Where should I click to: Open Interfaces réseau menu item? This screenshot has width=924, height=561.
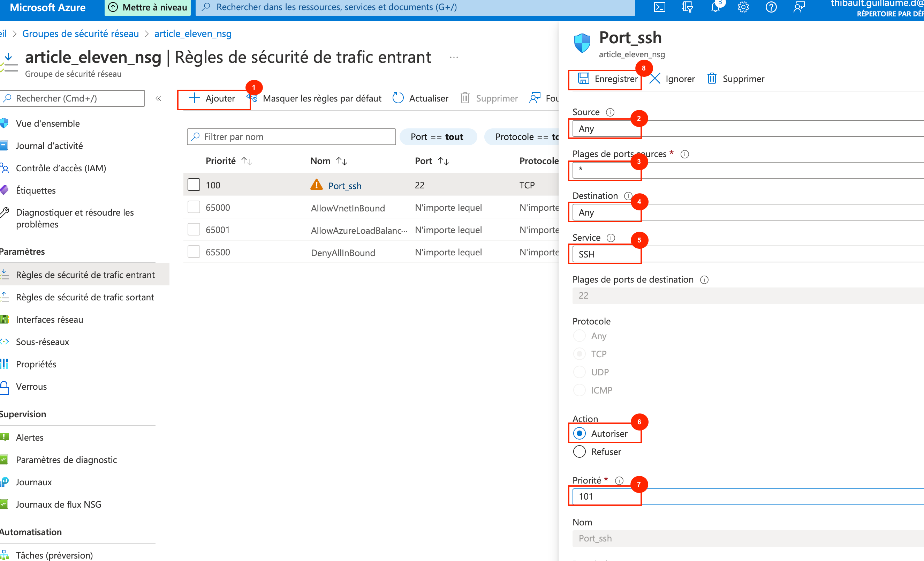(50, 319)
